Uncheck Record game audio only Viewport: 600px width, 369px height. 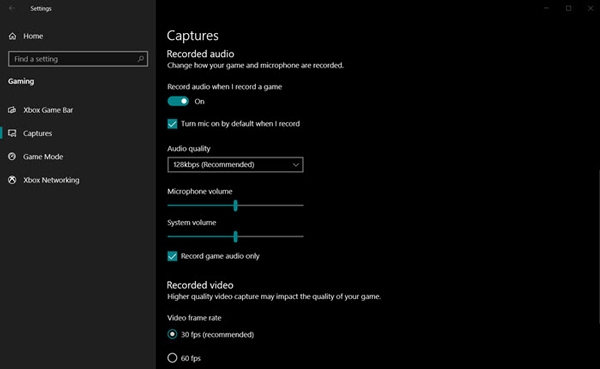(172, 256)
